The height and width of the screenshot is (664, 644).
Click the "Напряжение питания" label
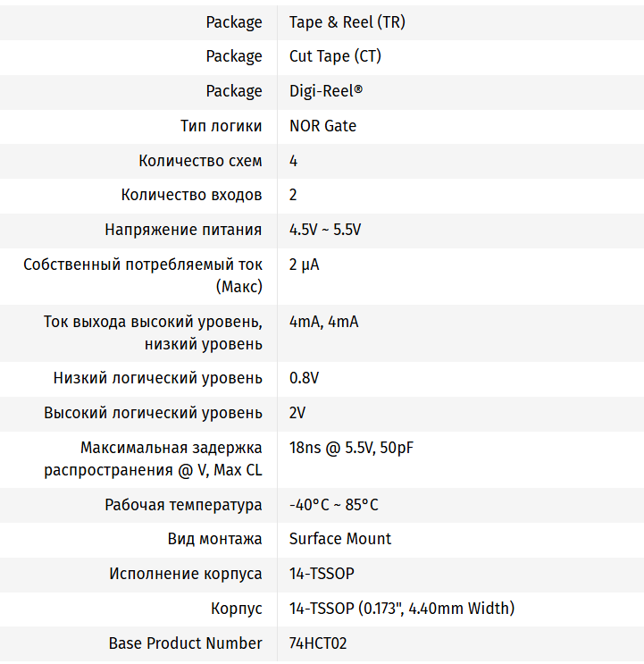[x=183, y=230]
